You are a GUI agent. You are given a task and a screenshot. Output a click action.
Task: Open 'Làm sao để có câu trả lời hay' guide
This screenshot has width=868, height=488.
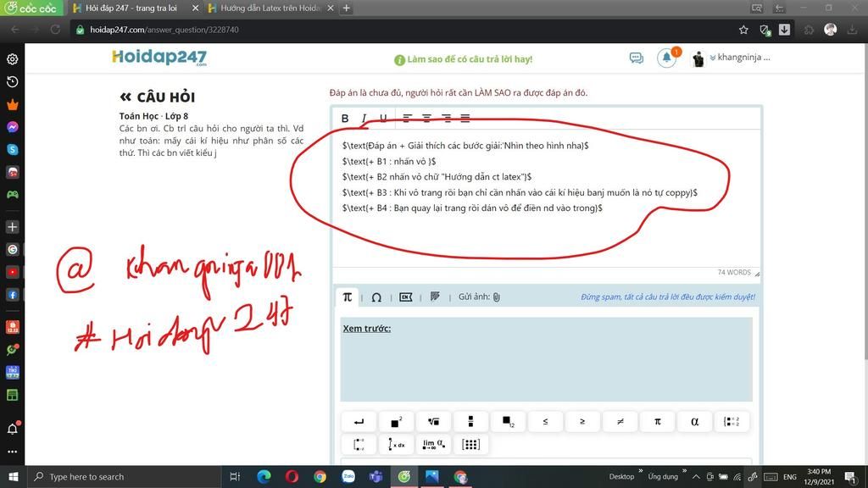[464, 59]
